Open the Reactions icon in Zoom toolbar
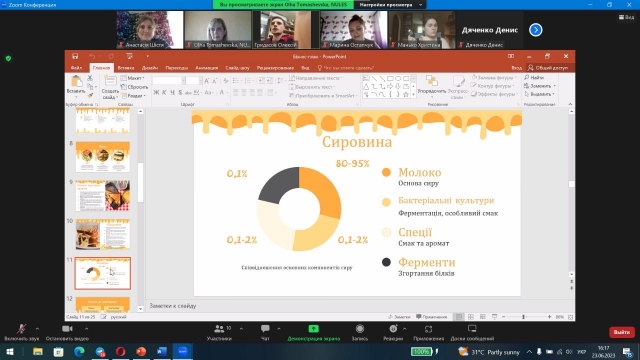 tap(393, 329)
